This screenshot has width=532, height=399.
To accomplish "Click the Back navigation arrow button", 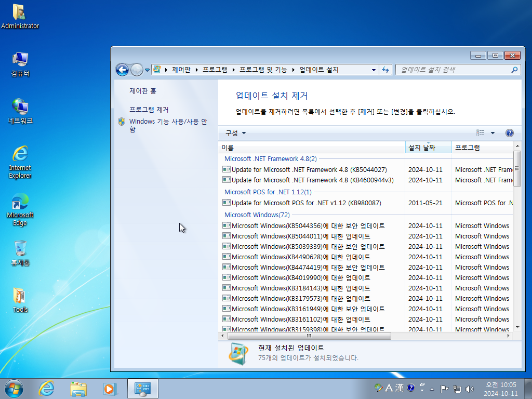I will click(x=122, y=70).
